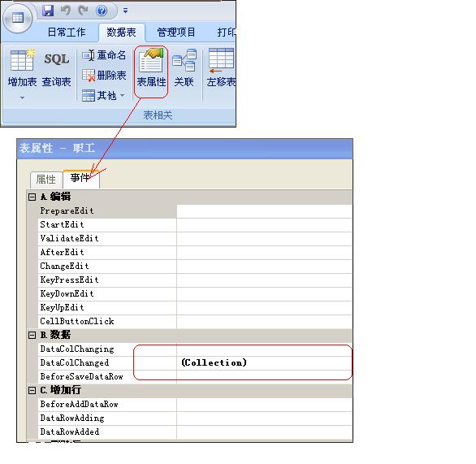476x464 pixels.
Task: Open the SQL 查询表 tool
Action: (x=57, y=68)
